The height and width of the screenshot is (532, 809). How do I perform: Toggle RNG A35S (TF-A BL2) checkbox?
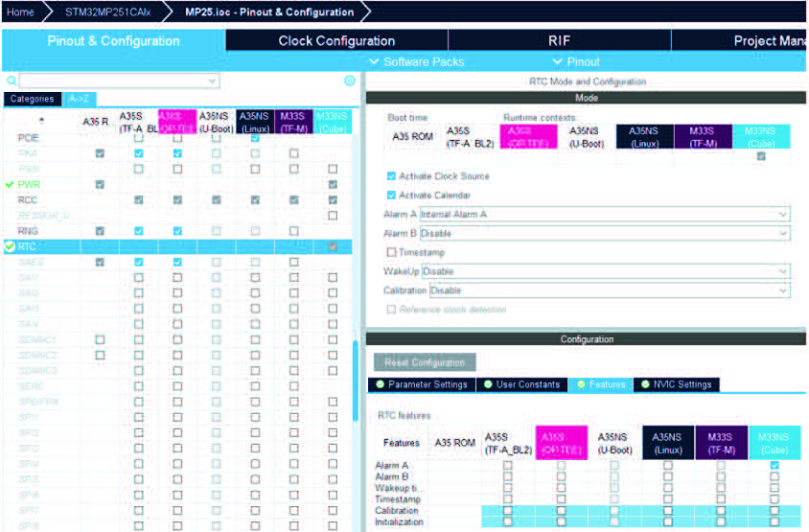pos(139,231)
